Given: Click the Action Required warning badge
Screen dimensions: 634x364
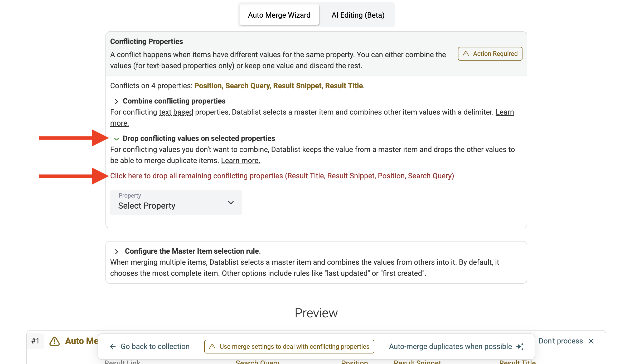Looking at the screenshot, I should (x=490, y=54).
